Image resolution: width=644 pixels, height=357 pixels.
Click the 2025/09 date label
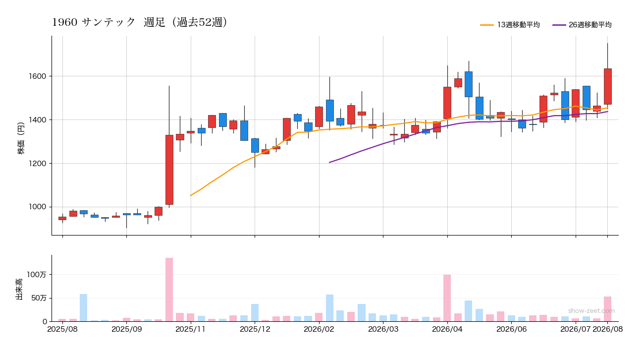tap(126, 329)
